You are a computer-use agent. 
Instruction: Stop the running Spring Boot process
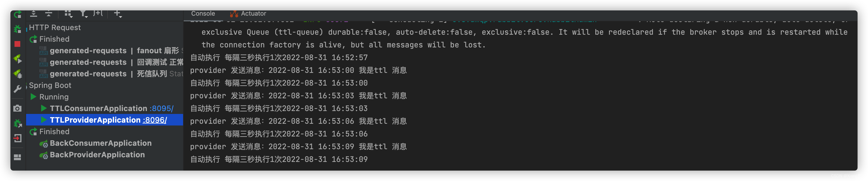pyautogui.click(x=17, y=44)
